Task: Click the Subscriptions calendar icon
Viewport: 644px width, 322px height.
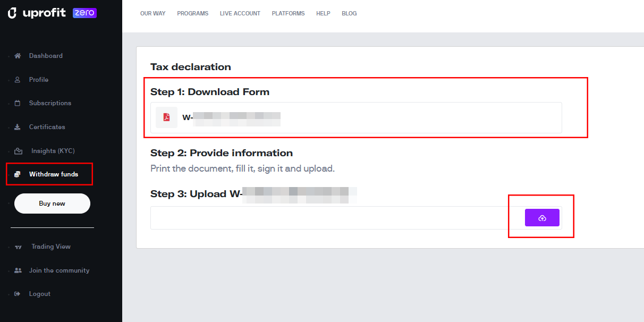Action: coord(18,103)
